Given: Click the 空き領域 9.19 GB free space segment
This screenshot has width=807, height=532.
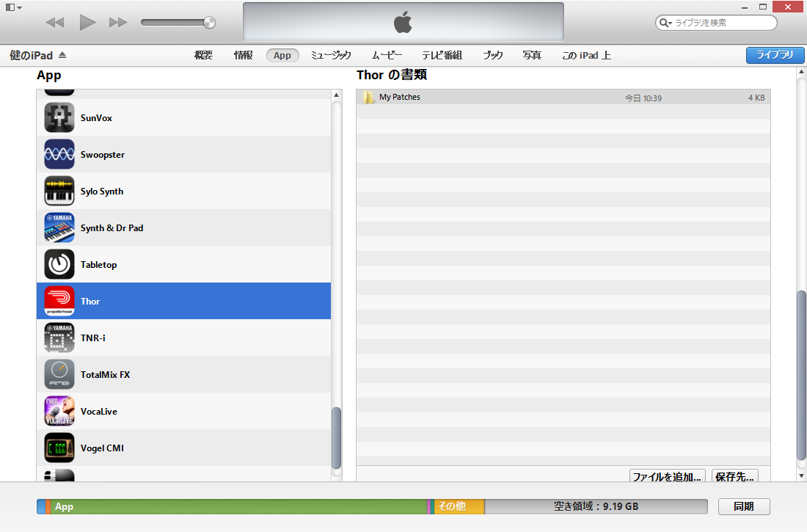Looking at the screenshot, I should [596, 506].
